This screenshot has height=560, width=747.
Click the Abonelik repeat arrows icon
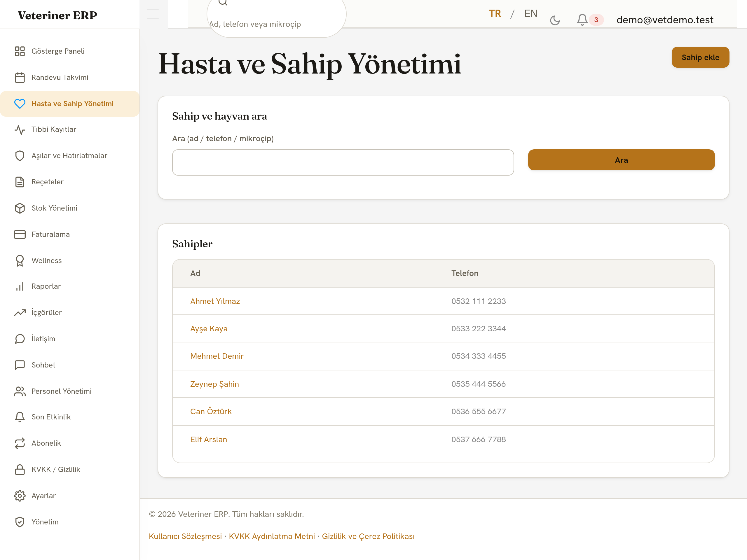[20, 443]
